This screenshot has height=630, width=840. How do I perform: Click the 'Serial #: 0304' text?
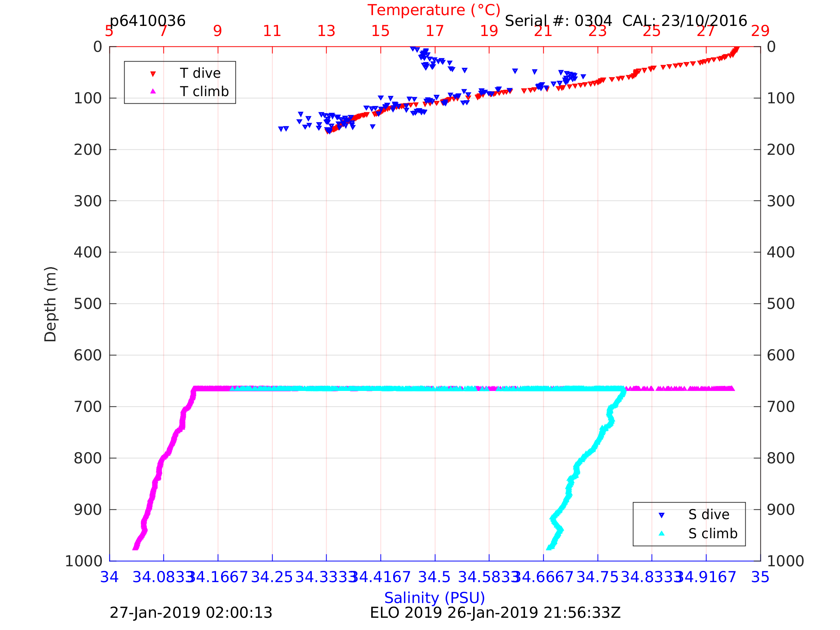tap(558, 21)
